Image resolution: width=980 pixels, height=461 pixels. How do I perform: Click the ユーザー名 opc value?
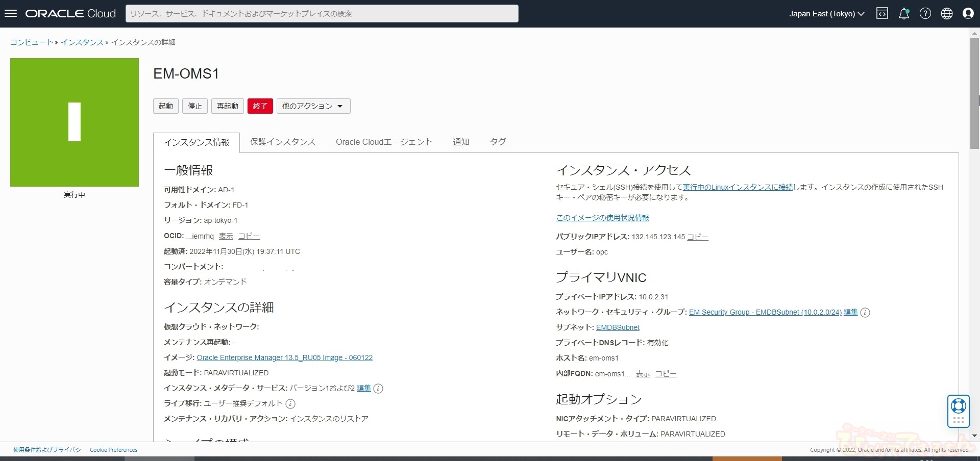[x=602, y=252]
